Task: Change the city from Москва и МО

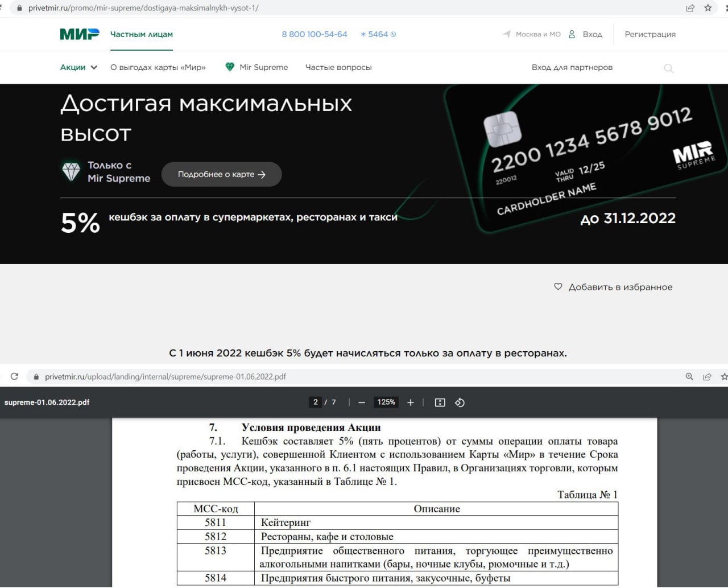Action: pyautogui.click(x=532, y=34)
